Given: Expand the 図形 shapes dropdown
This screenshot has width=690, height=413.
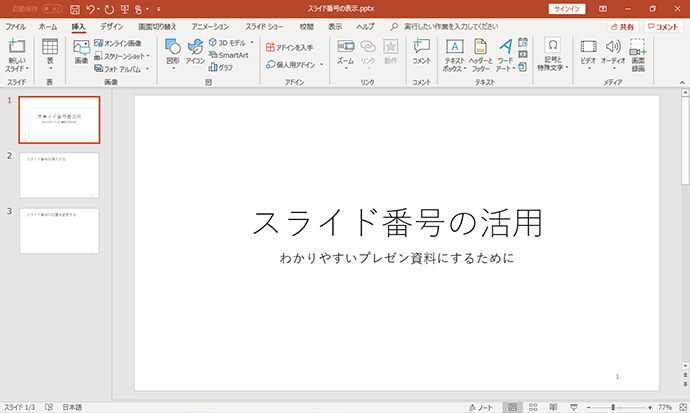Looking at the screenshot, I should pos(173,68).
